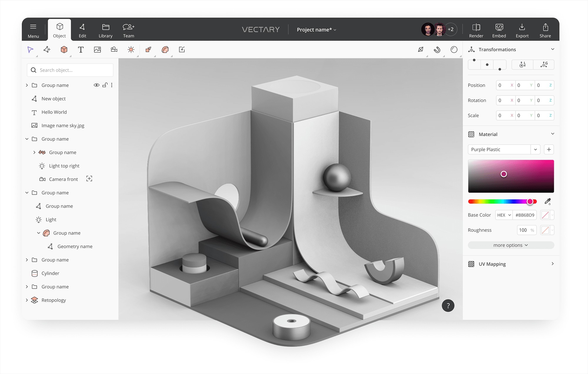Click the Snap tool icon
Viewport: 588px width, 374px height.
pos(437,50)
